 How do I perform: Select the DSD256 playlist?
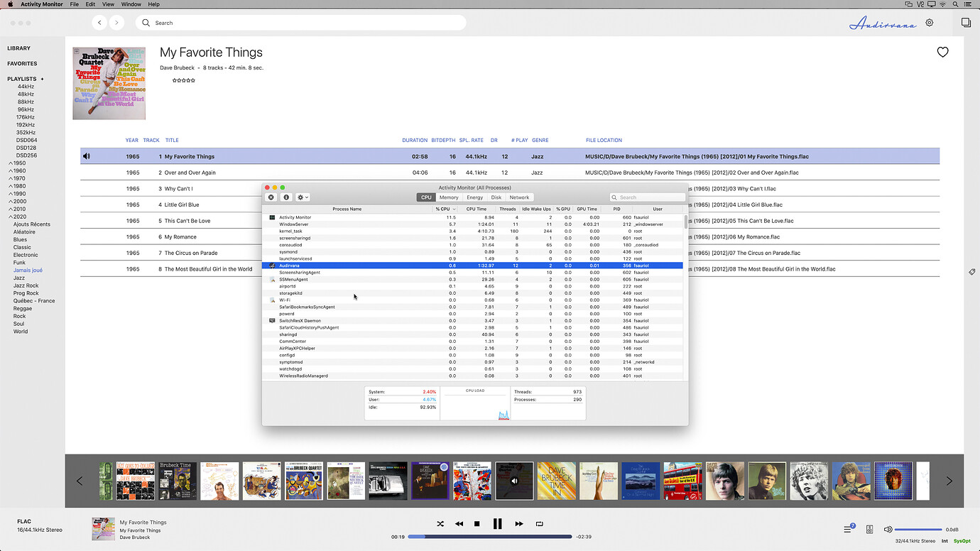click(x=27, y=156)
